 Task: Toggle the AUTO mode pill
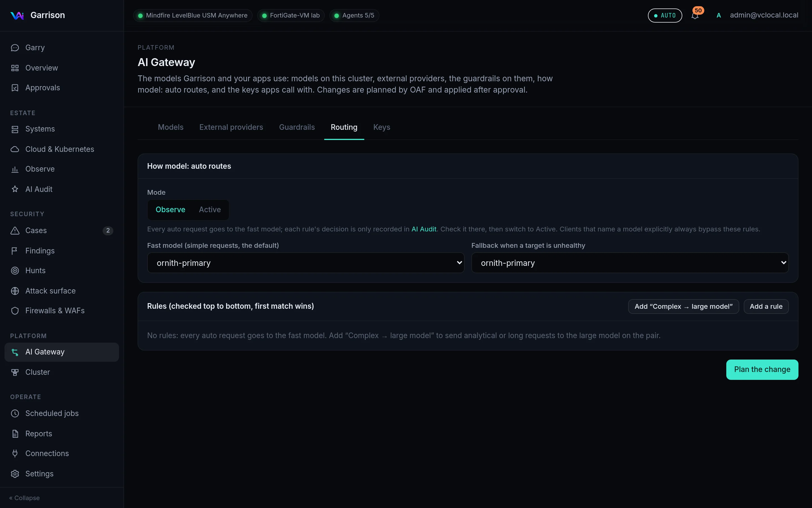point(665,16)
